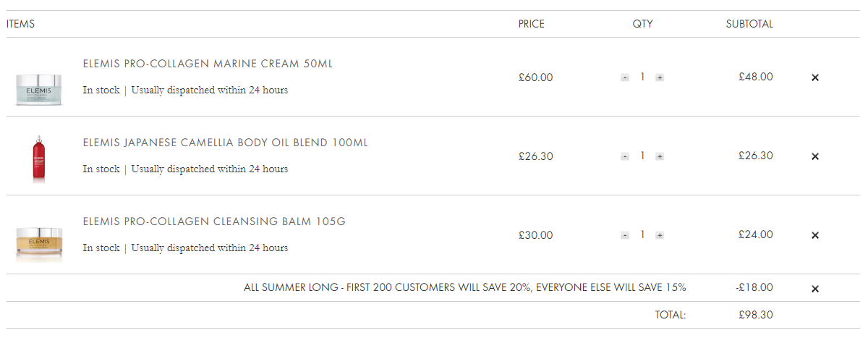The height and width of the screenshot is (338, 868).
Task: Click the red Camellia Body Oil thumbnail
Action: [39, 157]
